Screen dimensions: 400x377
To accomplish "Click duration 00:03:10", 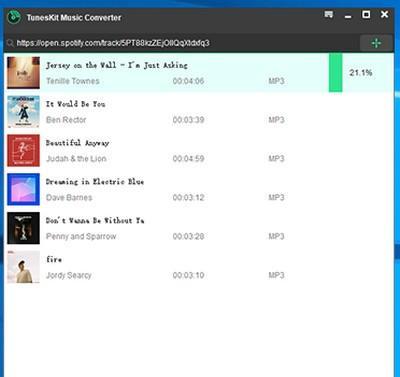I will (x=188, y=275).
